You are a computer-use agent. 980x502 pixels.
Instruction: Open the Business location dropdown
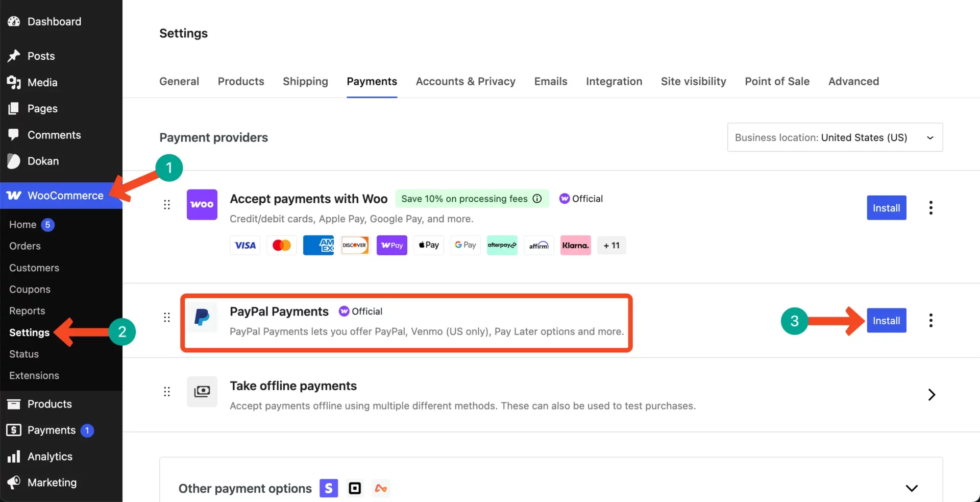tap(835, 137)
